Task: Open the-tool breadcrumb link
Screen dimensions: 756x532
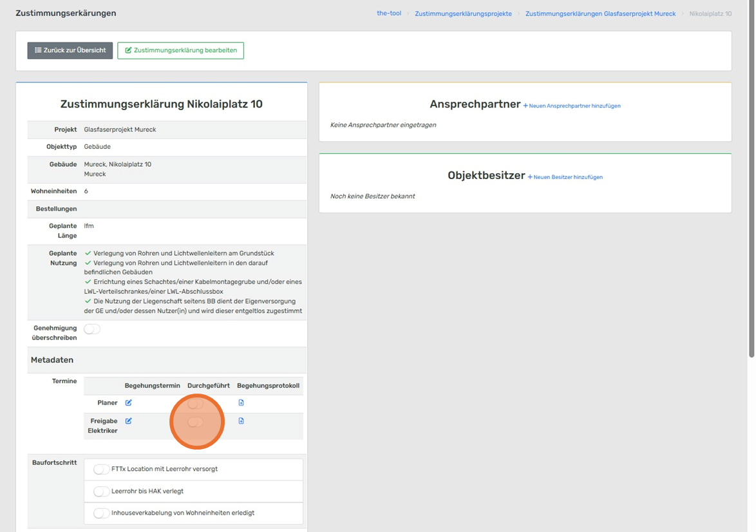Action: (x=389, y=14)
